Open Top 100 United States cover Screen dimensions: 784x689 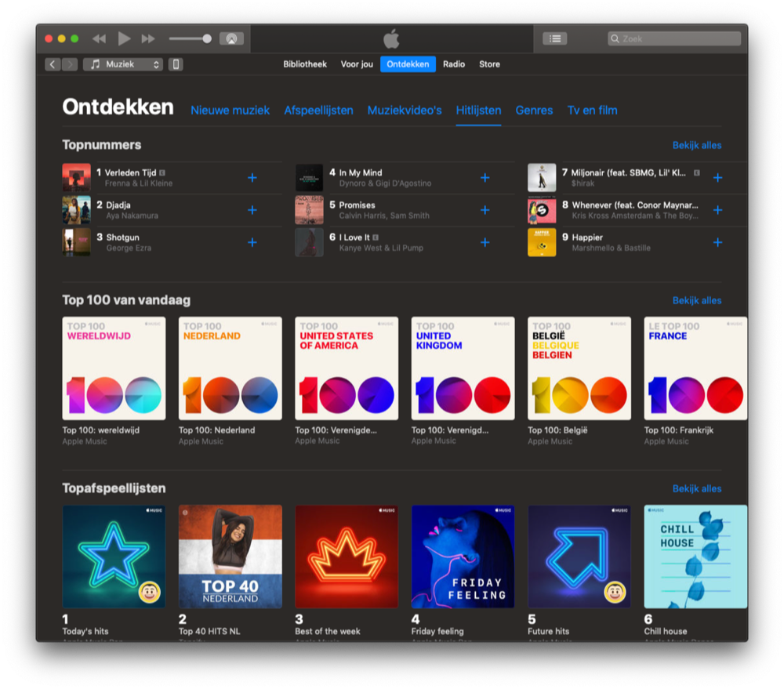coord(347,368)
